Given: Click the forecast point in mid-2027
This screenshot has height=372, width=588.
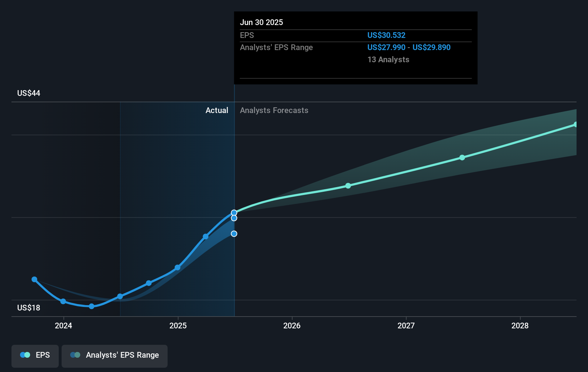Looking at the screenshot, I should [462, 157].
